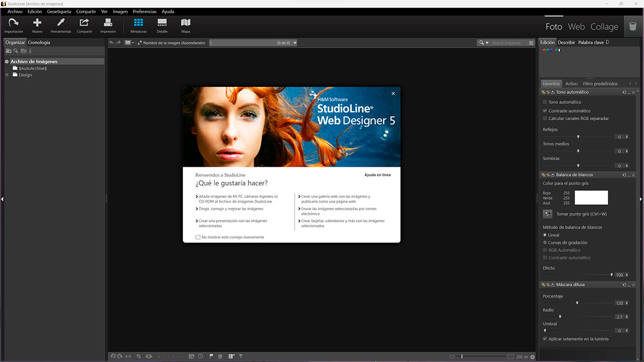Open the Filtro predefinidos tab
644x362 pixels.
click(601, 84)
